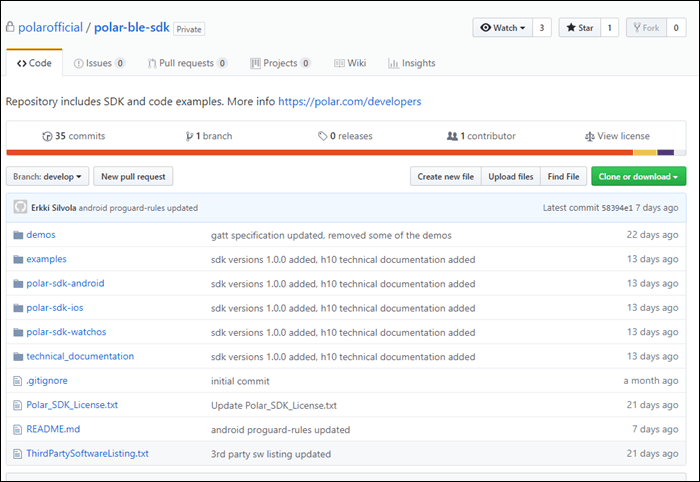View the 0 releases page
The height and width of the screenshot is (482, 700).
345,136
